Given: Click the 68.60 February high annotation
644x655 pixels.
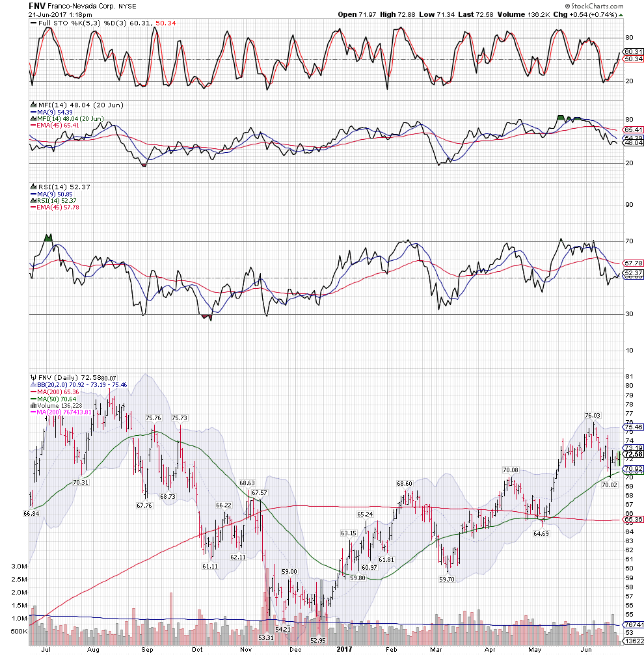Looking at the screenshot, I should [404, 484].
